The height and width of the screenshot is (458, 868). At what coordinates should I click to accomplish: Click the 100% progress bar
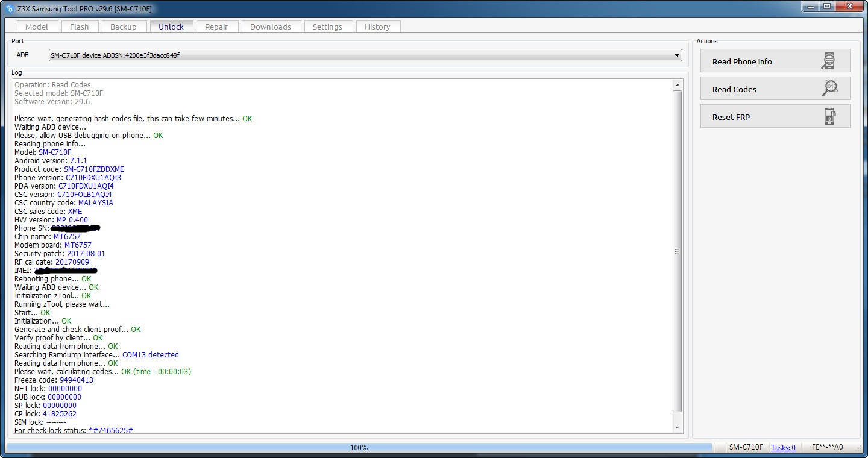[x=359, y=447]
